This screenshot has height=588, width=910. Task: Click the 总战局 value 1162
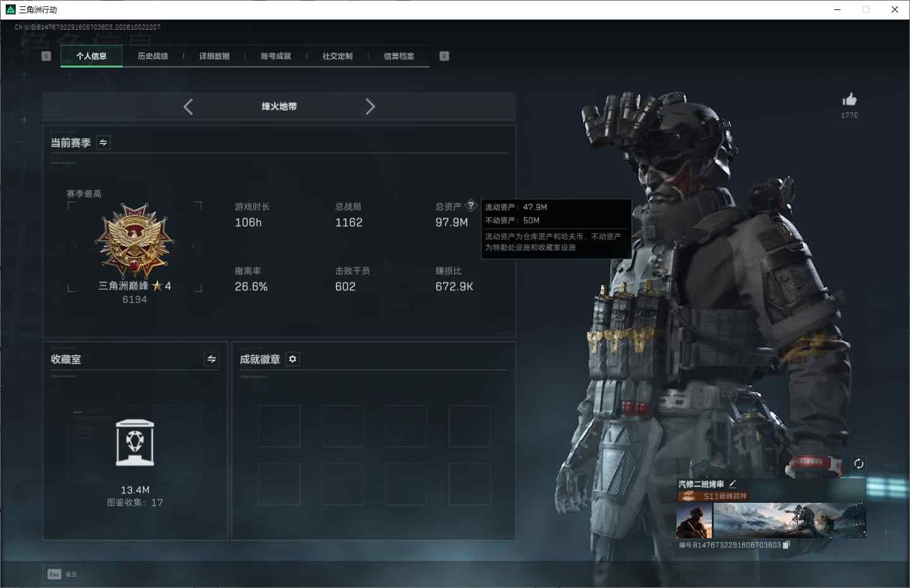(349, 223)
